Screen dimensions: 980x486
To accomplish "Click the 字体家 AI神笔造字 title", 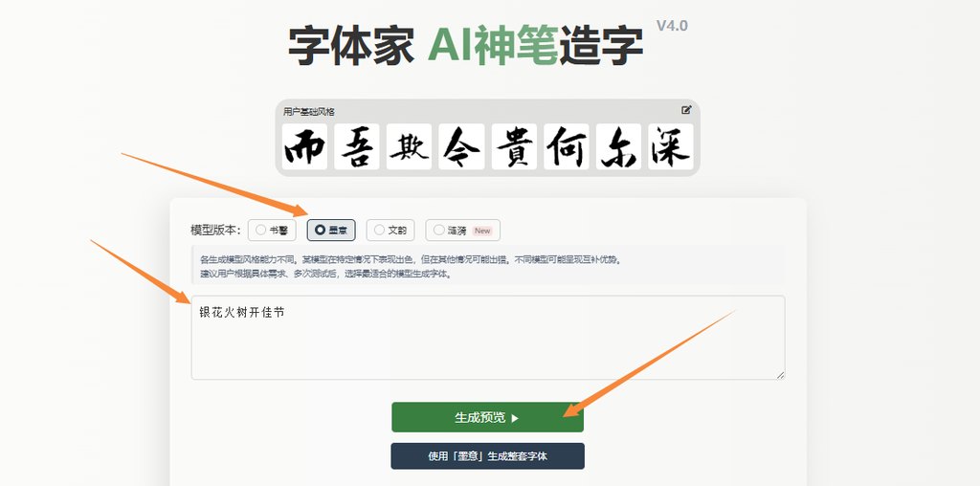I will [466, 46].
